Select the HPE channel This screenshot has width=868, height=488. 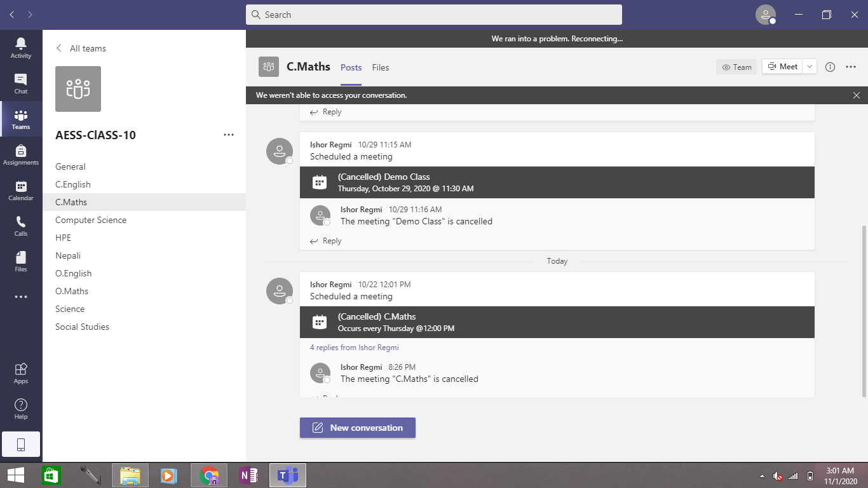pyautogui.click(x=144, y=238)
